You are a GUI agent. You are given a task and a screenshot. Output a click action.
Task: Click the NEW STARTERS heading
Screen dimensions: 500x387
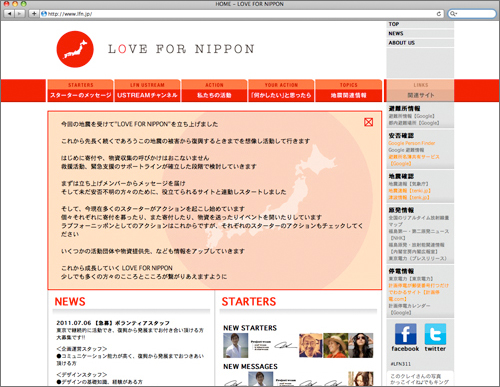[250, 328]
